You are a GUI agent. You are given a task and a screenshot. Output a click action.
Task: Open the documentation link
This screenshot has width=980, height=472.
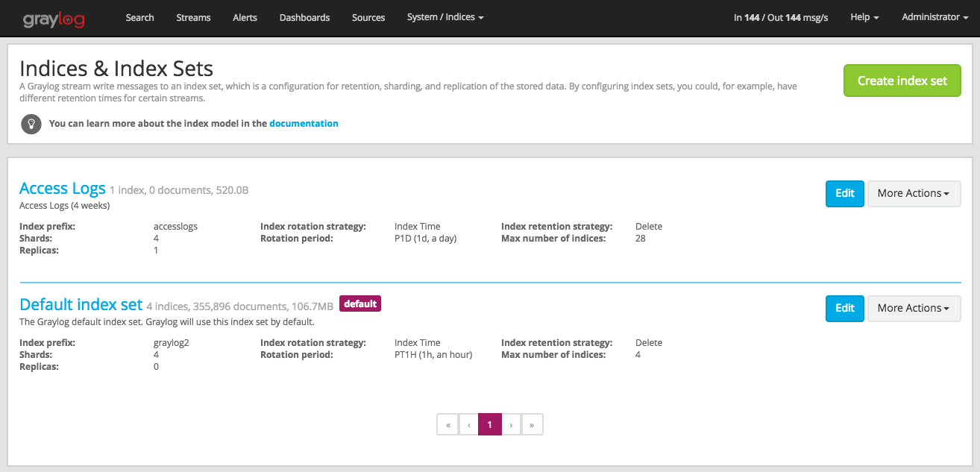tap(304, 124)
